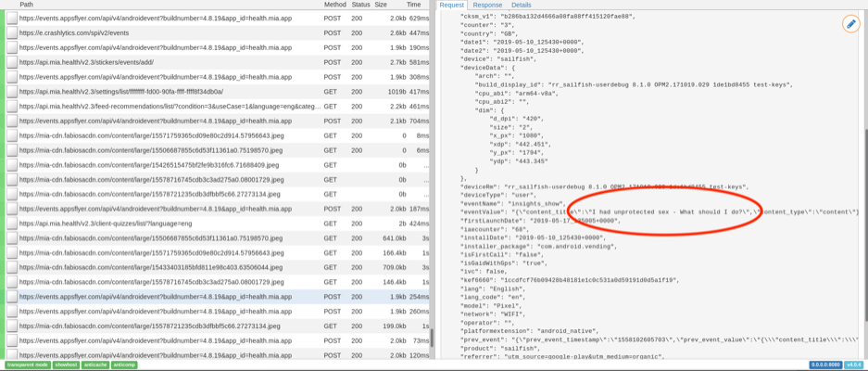Sort flows by the Status column header
Viewport: 868px width, 371px height.
tap(360, 5)
